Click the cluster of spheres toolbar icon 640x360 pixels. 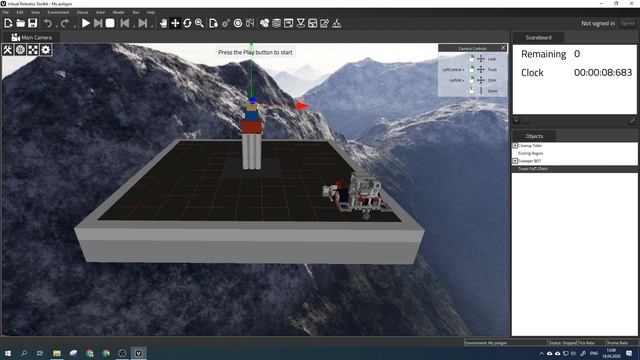click(x=264, y=23)
